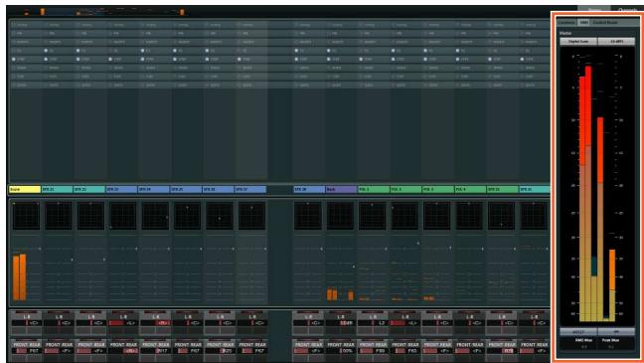Reset the RMS Max value
The image size is (644, 363).
coord(584,347)
